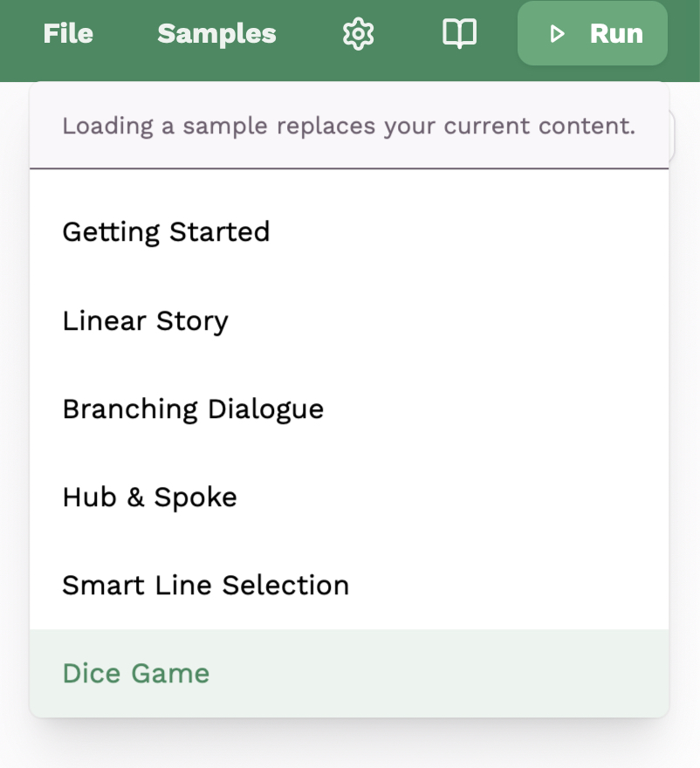Click the Samples toolbar label
The width and height of the screenshot is (700, 768).
[216, 34]
